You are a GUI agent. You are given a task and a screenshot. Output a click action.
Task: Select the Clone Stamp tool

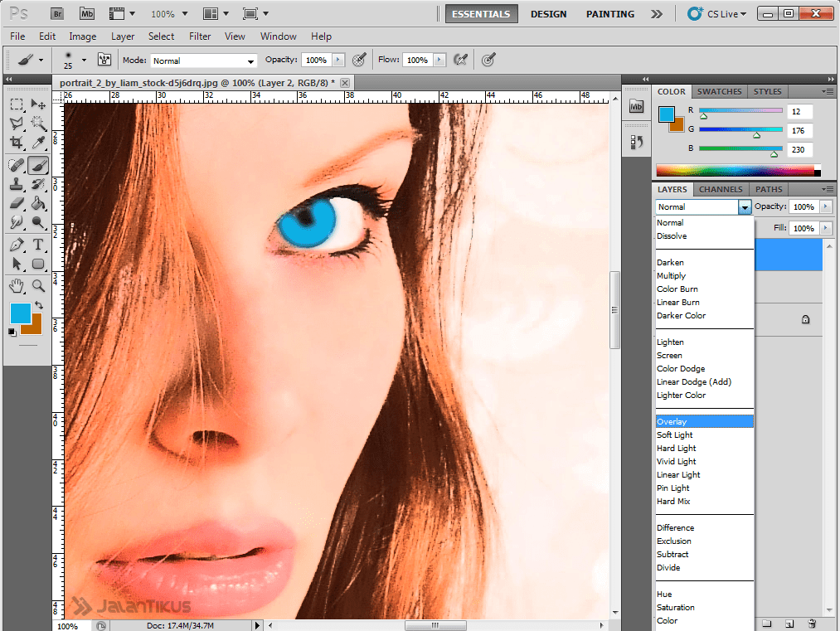tap(17, 185)
